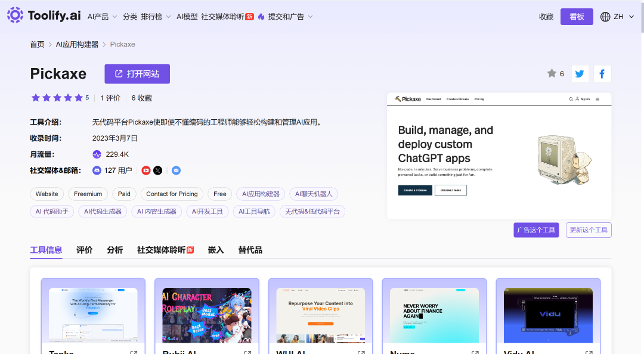Open the 分类 menu item

click(130, 17)
